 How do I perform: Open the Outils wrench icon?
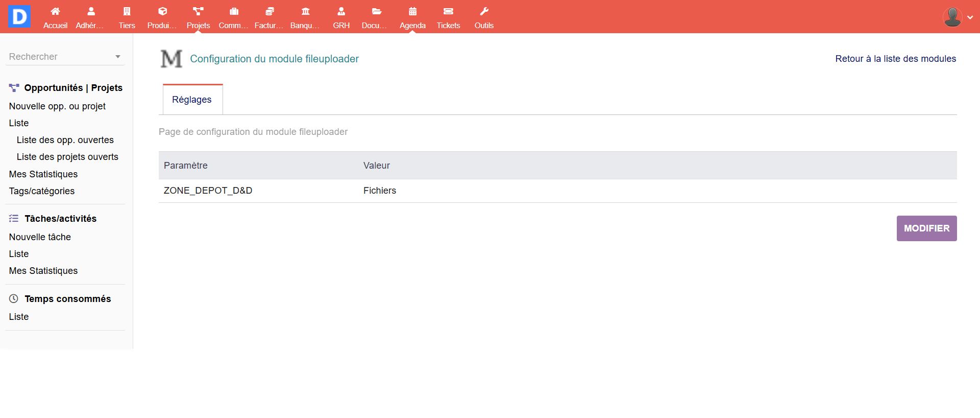click(484, 12)
